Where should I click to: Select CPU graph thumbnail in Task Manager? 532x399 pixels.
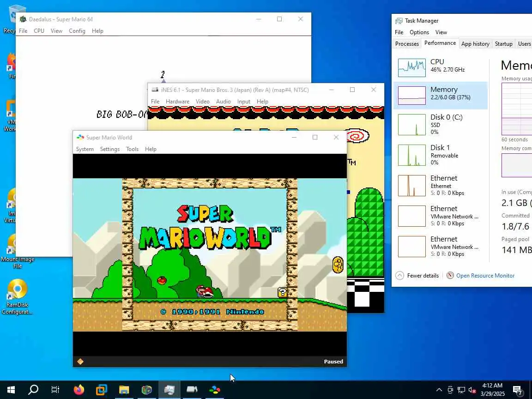point(411,67)
